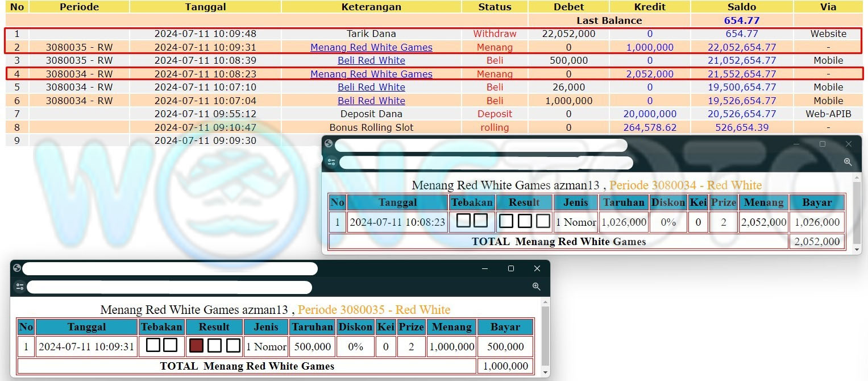Click the globe icon in the Periode 3080035 popup

pyautogui.click(x=16, y=268)
